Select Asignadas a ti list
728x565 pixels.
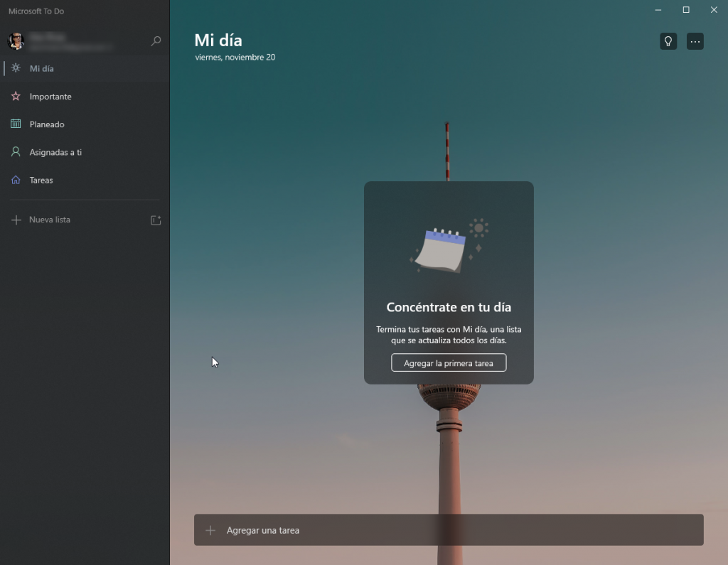(x=85, y=152)
